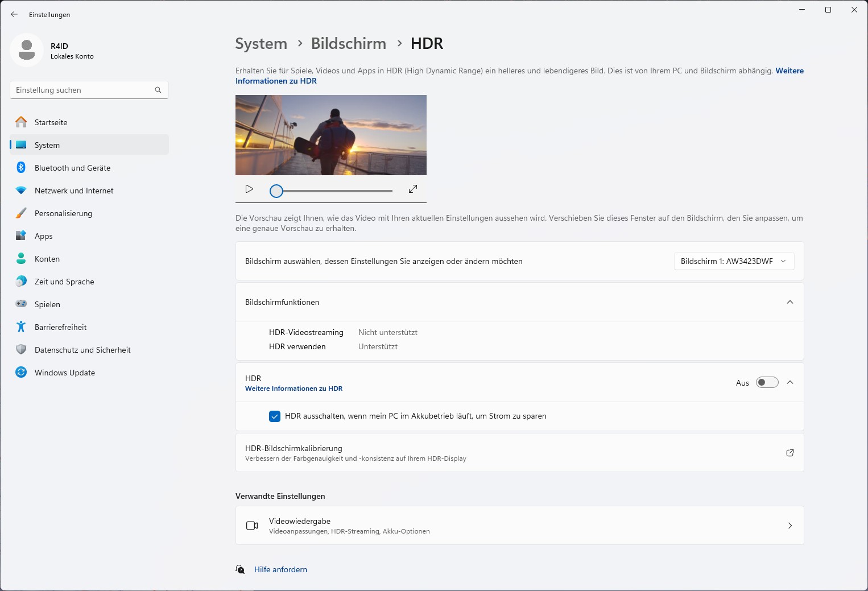
Task: Select Personalisierung in the sidebar
Action: 63,213
